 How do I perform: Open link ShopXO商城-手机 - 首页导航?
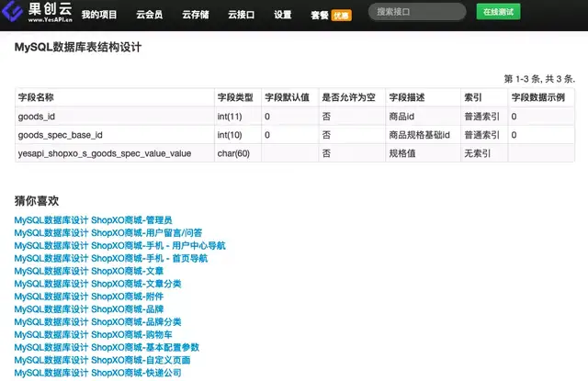(111, 258)
